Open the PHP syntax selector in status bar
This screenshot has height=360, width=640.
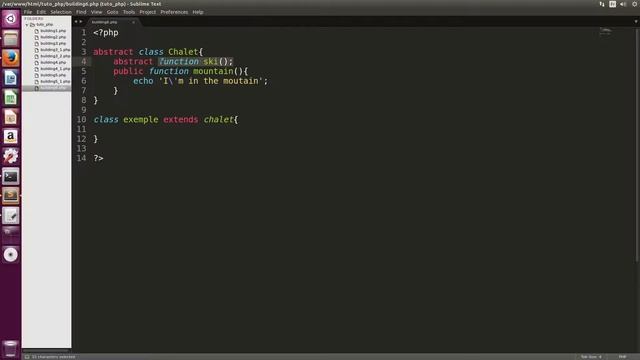click(622, 357)
